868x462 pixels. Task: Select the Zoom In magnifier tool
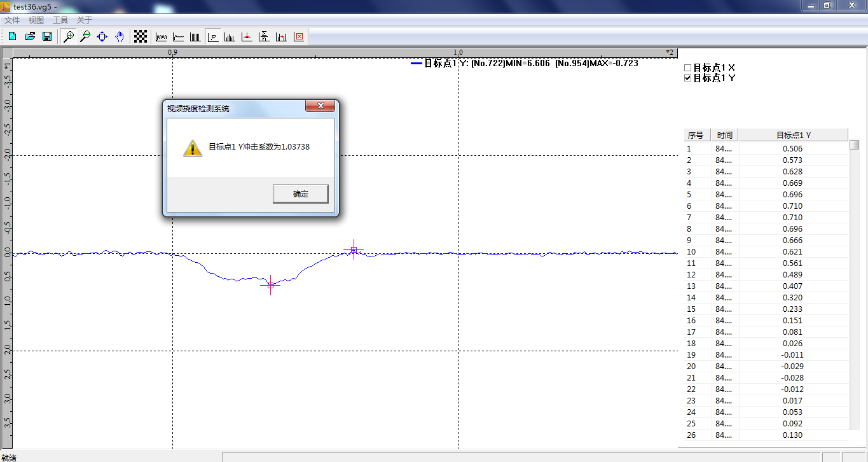tap(69, 37)
